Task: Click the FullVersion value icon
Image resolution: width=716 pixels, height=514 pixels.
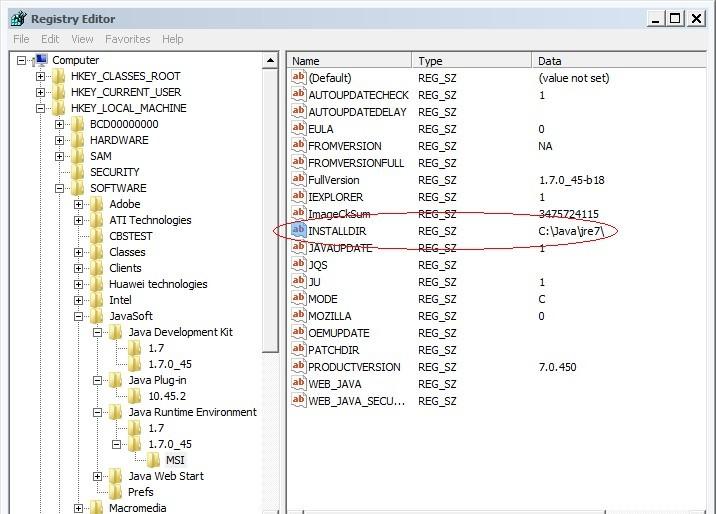Action: point(298,179)
